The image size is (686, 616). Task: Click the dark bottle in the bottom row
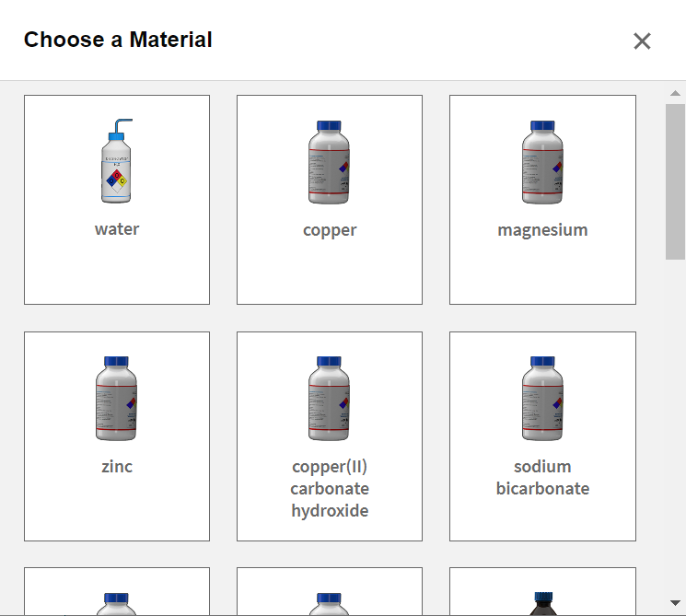tap(542, 604)
